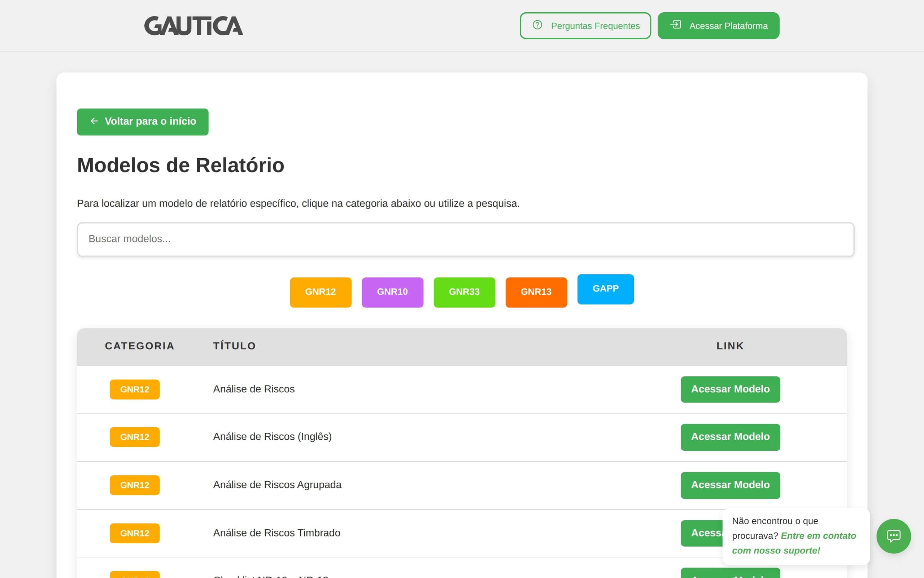
Task: Click GNR12 badge in Análise de Riscos Timbrado row
Action: 134,533
